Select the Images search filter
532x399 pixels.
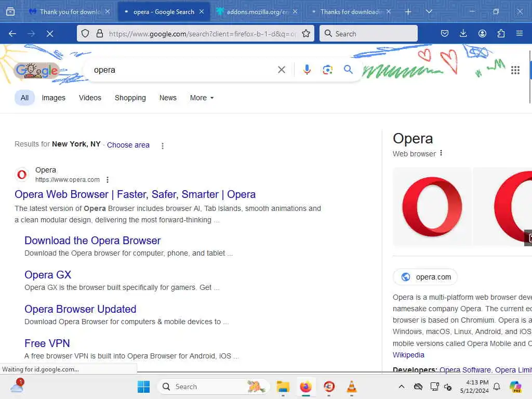(x=54, y=98)
